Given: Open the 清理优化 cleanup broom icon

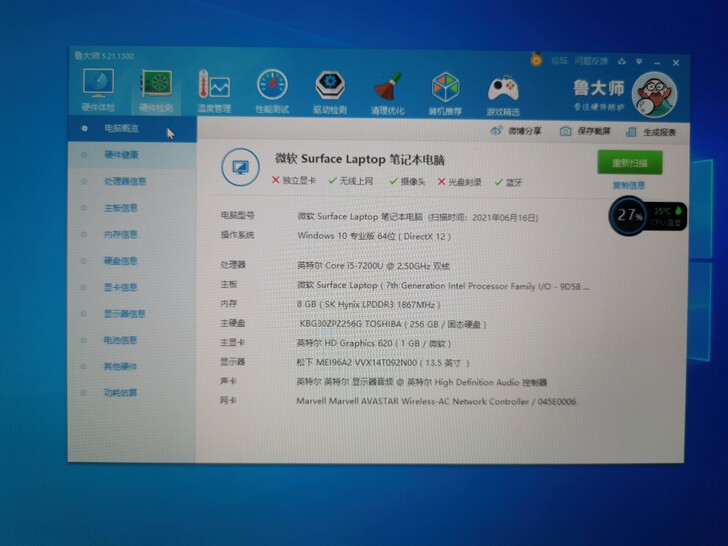Looking at the screenshot, I should [x=388, y=94].
